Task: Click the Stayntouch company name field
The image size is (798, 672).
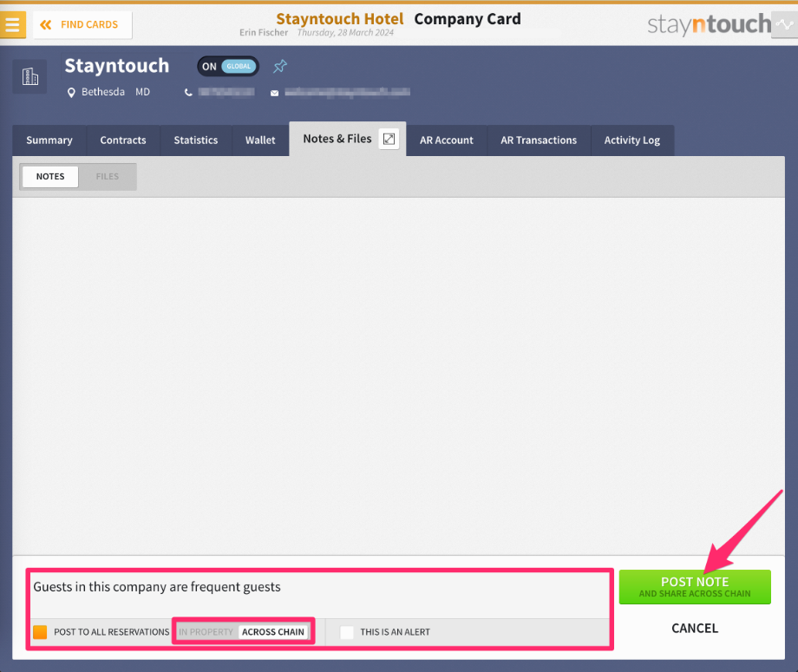Action: point(117,66)
